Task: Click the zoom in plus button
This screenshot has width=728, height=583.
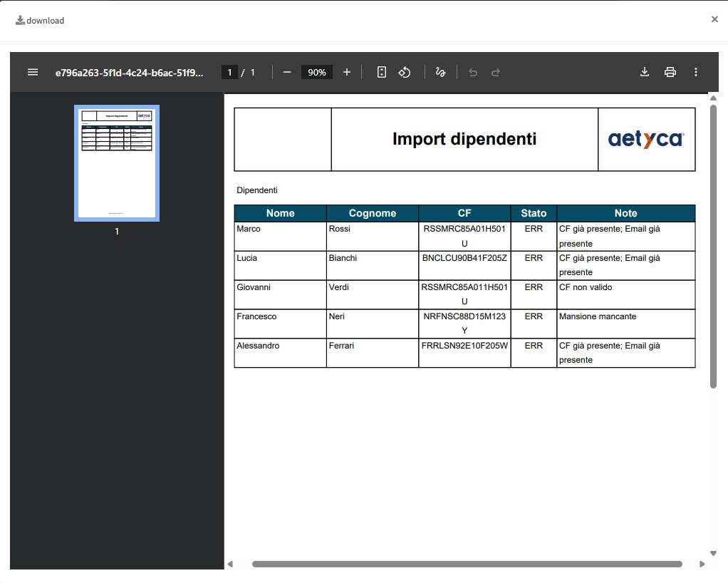Action: (347, 72)
